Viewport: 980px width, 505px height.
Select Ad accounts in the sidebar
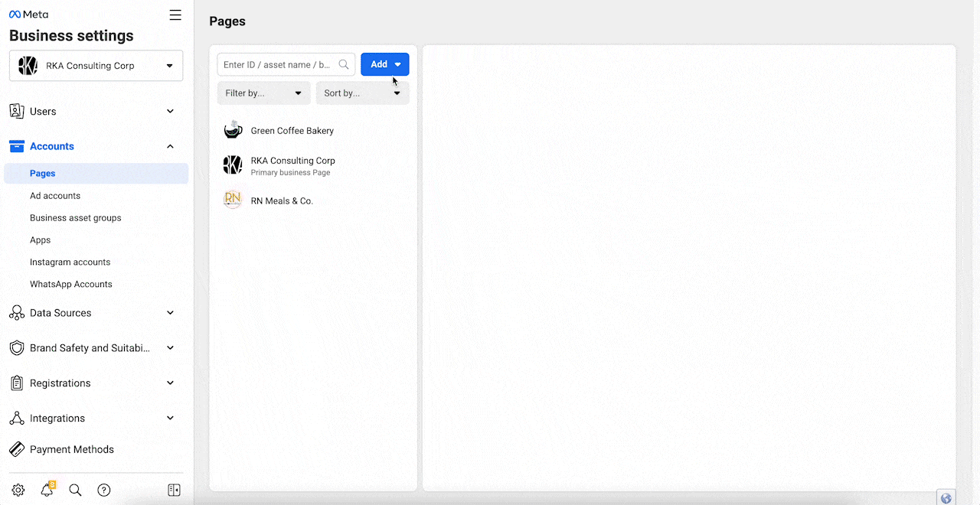[x=55, y=196]
